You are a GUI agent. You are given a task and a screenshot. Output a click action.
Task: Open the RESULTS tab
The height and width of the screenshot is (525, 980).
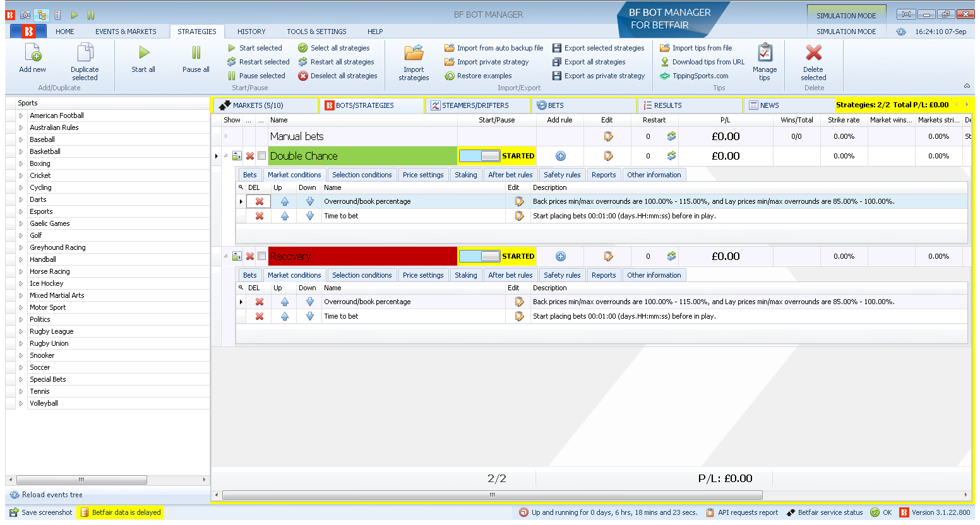pyautogui.click(x=690, y=105)
